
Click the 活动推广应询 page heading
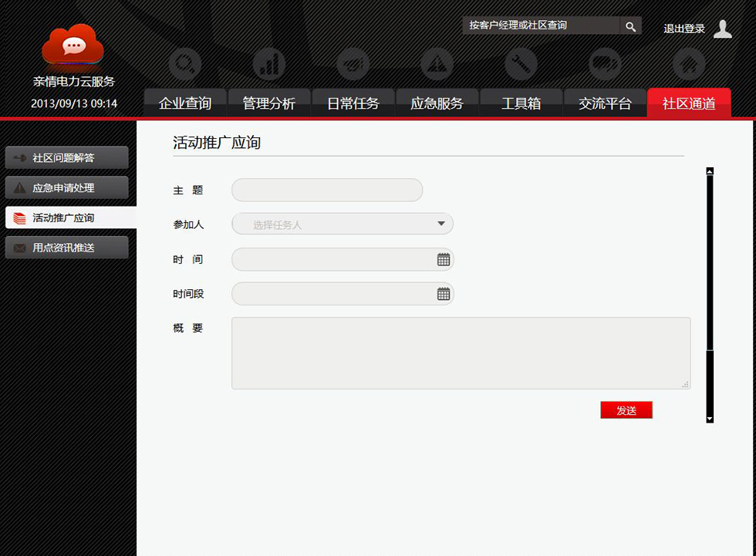pyautogui.click(x=217, y=143)
